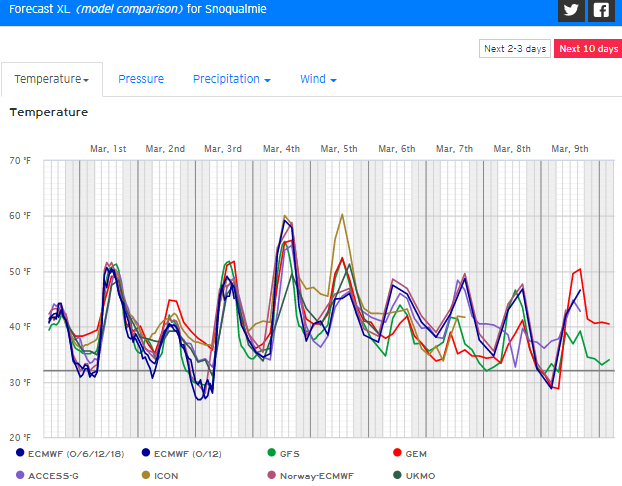Viewport: 622px width, 486px height.
Task: Click the Facebook share icon
Action: click(600, 11)
